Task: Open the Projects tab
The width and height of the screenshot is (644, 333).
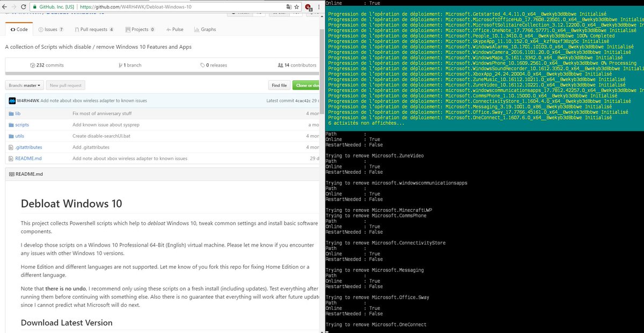Action: [140, 29]
